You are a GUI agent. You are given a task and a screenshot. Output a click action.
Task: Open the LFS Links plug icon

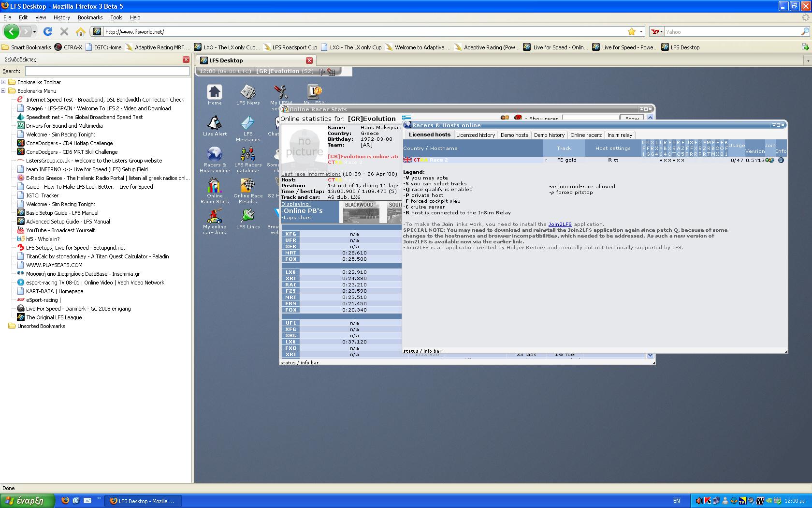[248, 216]
